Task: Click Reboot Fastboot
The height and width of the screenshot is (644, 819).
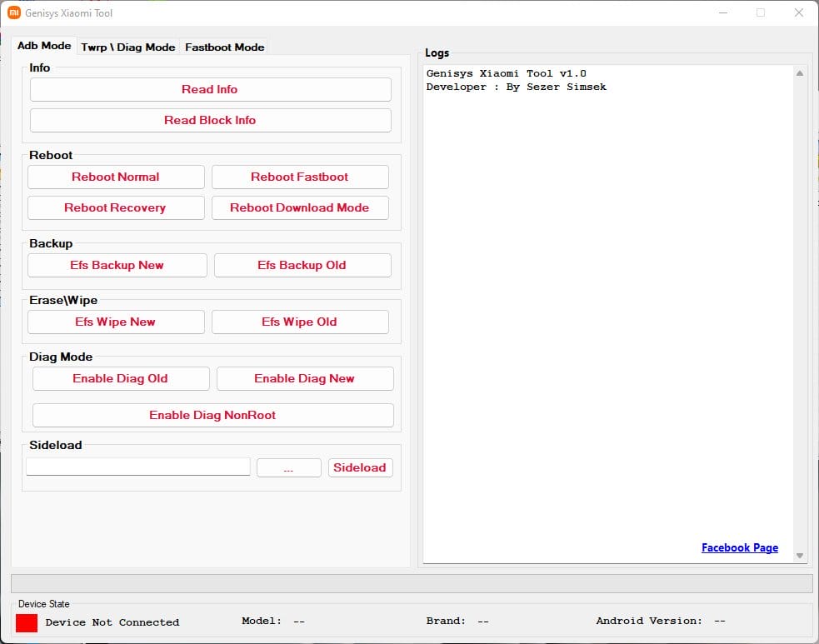Action: pyautogui.click(x=300, y=177)
